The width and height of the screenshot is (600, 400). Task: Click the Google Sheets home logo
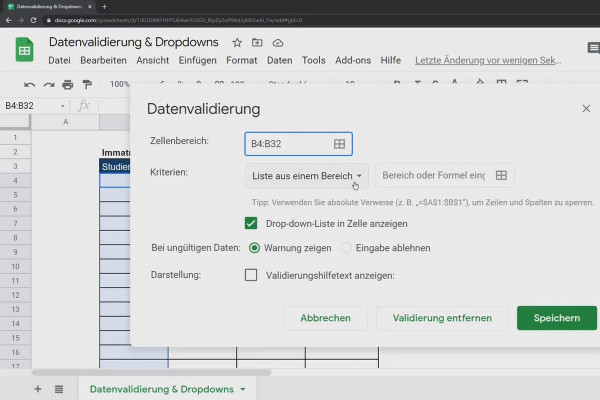24,49
